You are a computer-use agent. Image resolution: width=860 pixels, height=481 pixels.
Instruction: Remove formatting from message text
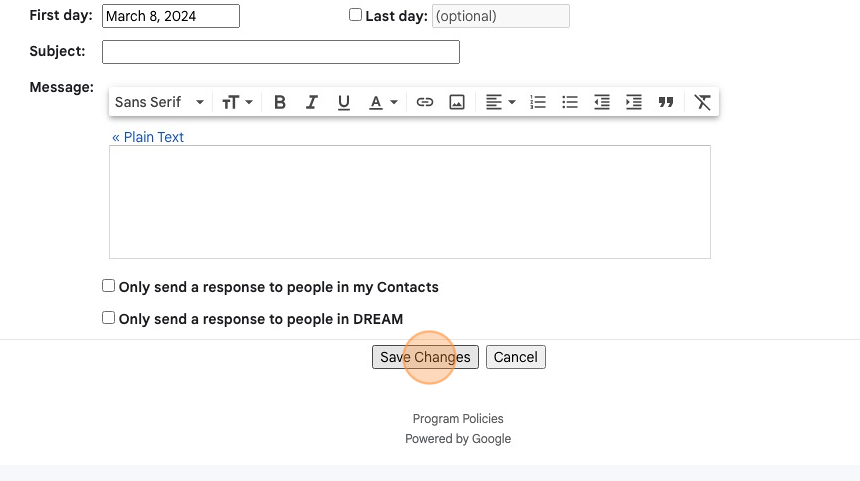pyautogui.click(x=702, y=102)
